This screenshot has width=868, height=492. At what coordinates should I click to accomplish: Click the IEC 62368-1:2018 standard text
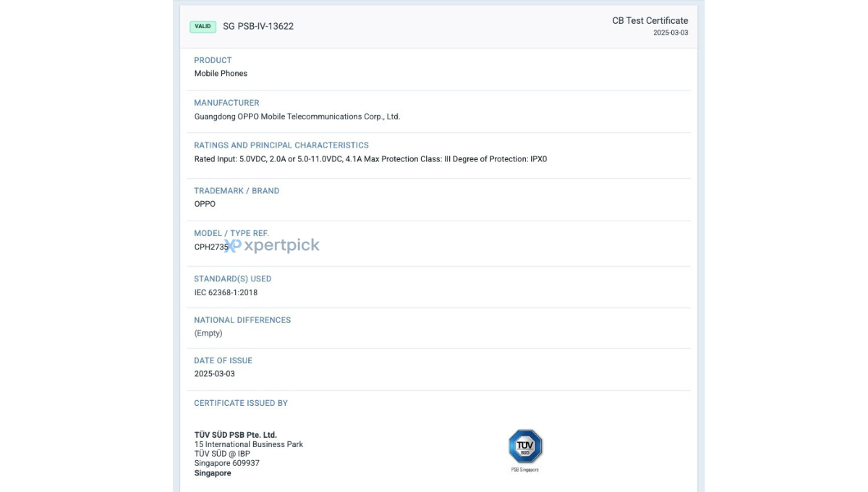(226, 293)
